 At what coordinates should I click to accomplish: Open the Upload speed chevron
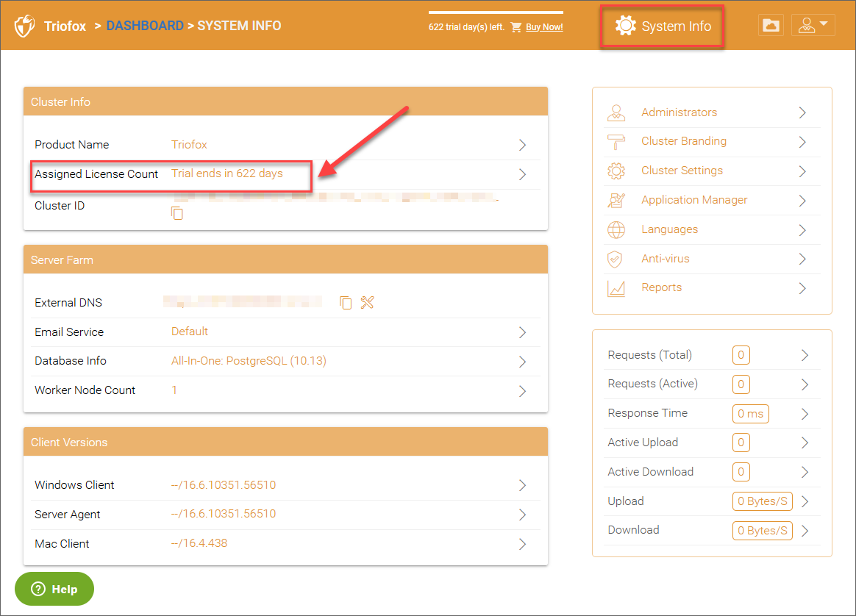click(x=805, y=501)
